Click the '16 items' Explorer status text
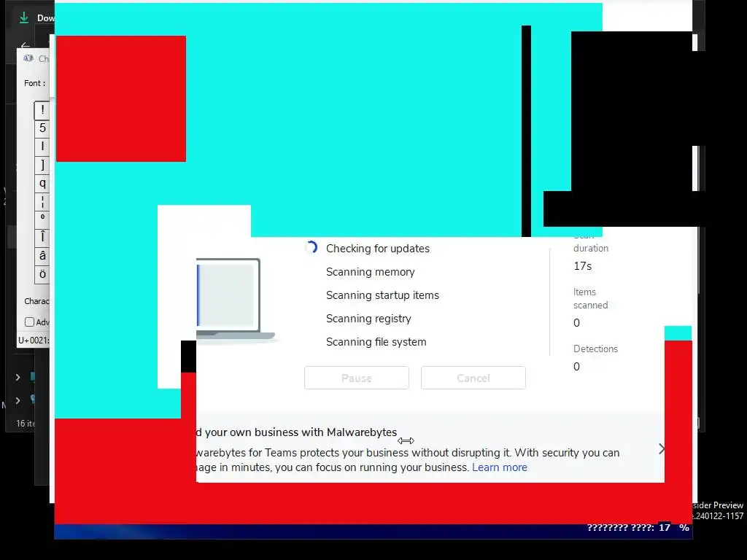 [x=26, y=424]
